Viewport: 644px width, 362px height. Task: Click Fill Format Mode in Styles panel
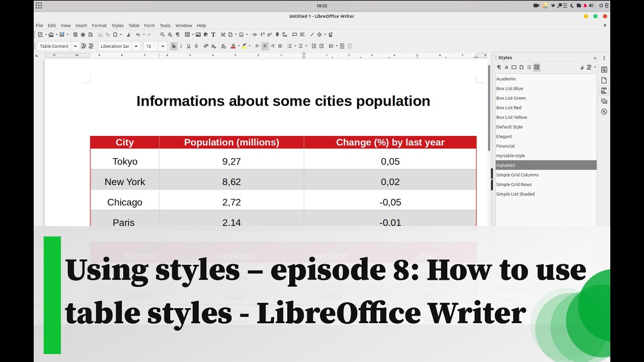click(583, 67)
